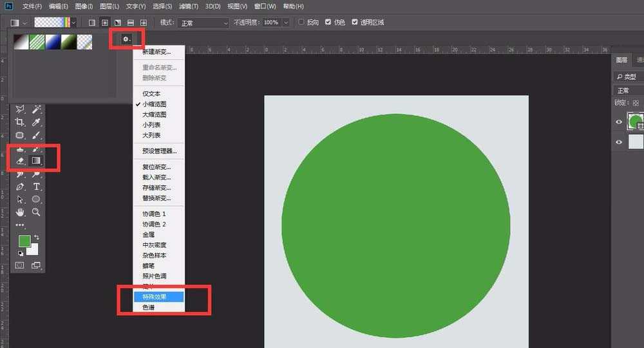644x348 pixels.
Task: Click the green foreground color swatch
Action: coord(24,241)
